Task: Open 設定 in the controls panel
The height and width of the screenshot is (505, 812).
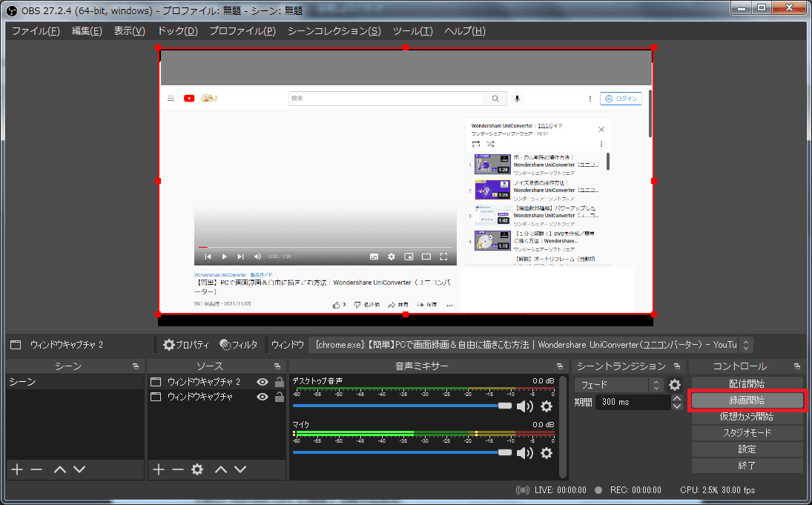Action: click(x=747, y=449)
